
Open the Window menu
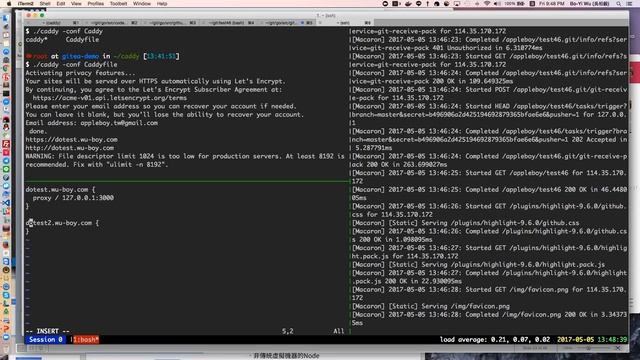[142, 4]
